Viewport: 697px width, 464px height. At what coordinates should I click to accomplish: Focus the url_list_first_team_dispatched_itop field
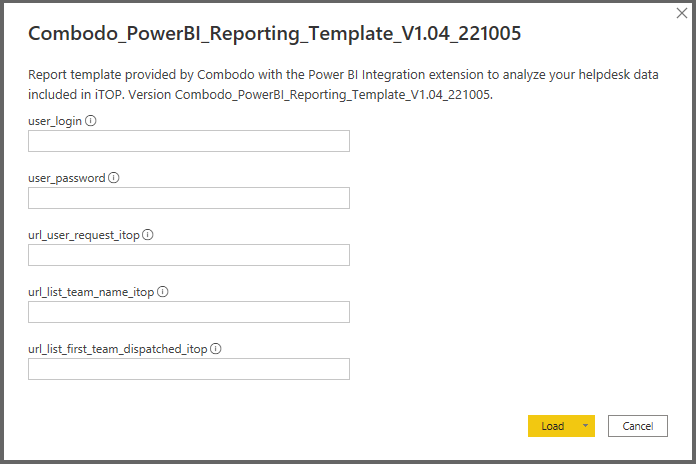click(x=189, y=369)
